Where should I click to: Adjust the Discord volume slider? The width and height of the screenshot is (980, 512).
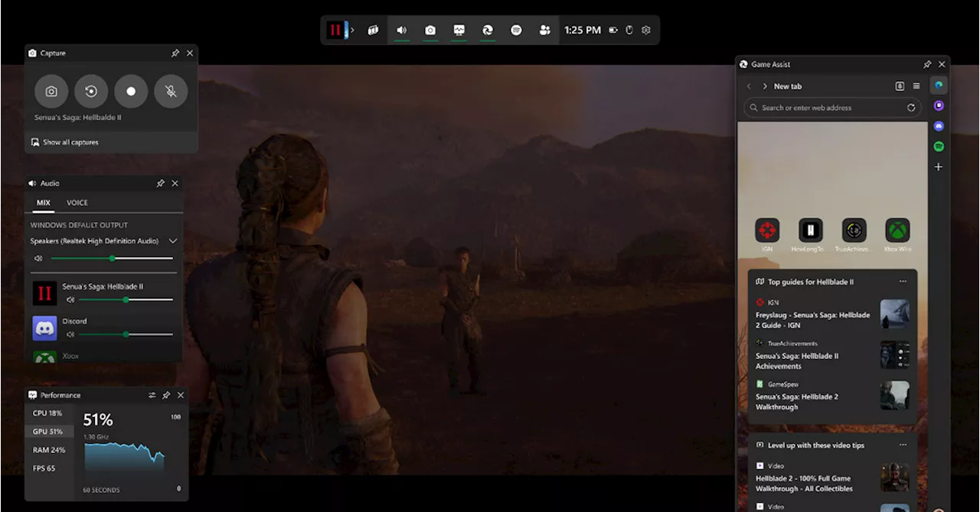pyautogui.click(x=126, y=334)
